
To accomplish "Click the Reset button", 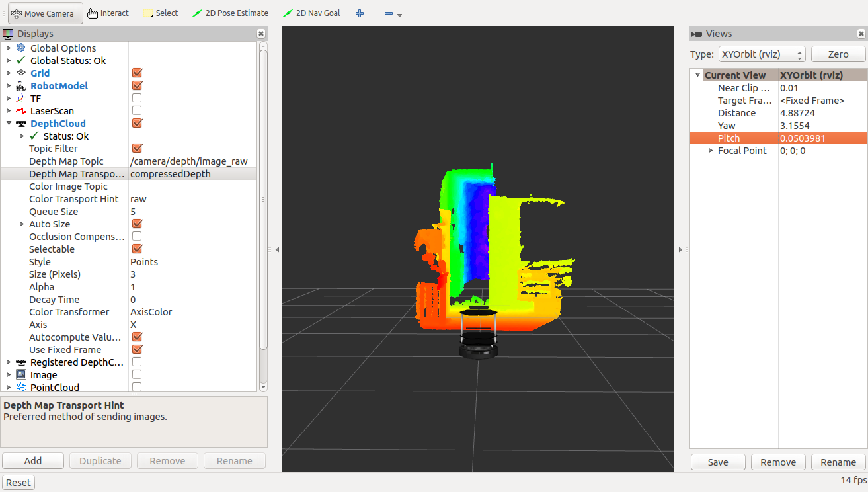I will pyautogui.click(x=19, y=483).
